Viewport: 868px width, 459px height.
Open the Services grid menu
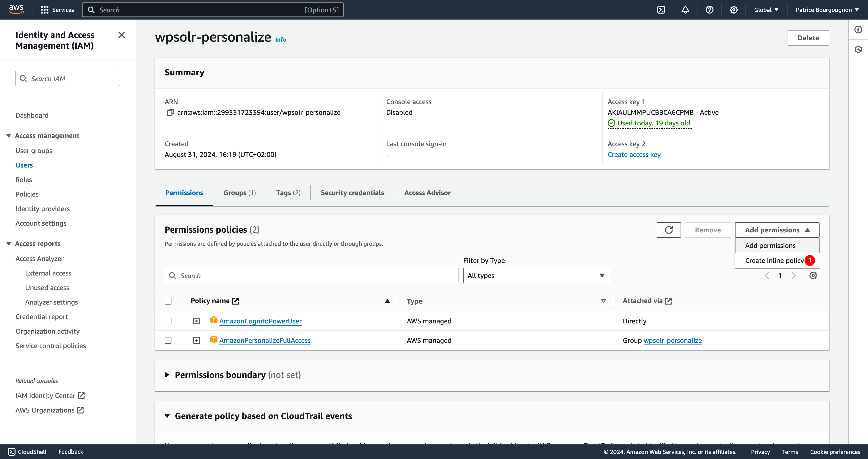(x=57, y=10)
